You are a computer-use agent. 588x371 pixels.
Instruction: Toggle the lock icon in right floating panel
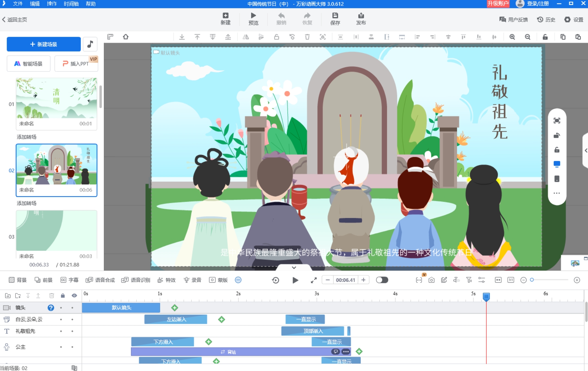557,150
